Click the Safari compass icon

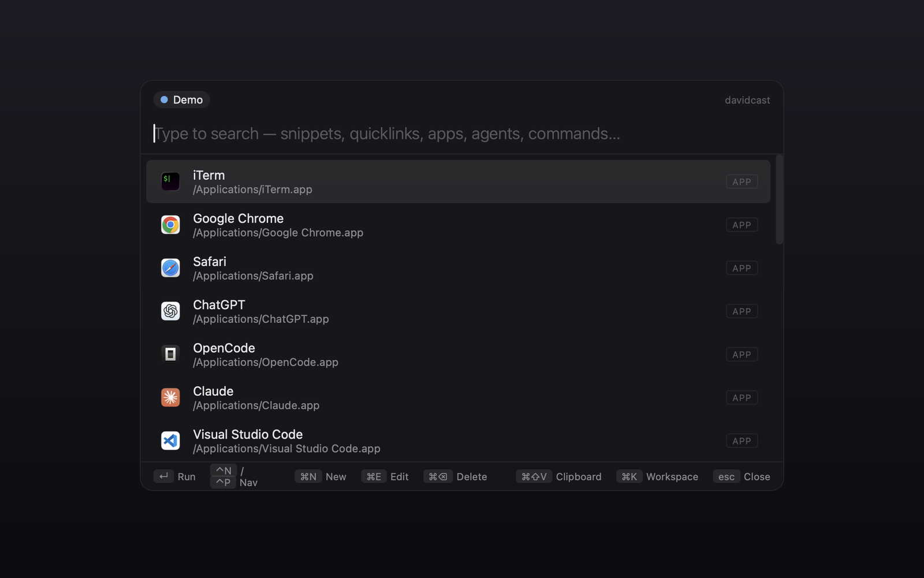coord(170,268)
